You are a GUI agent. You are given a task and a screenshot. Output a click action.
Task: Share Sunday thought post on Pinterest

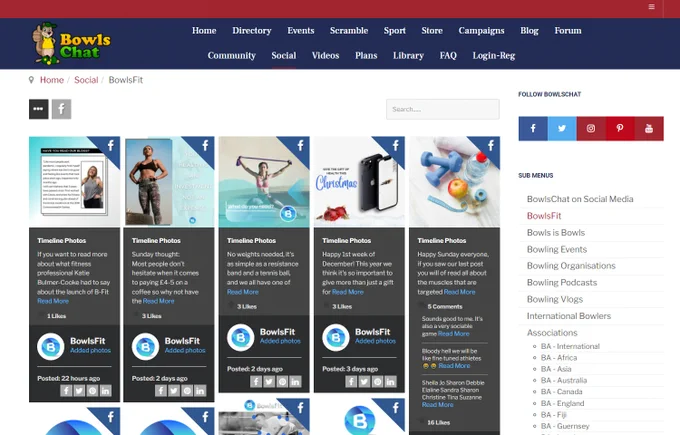click(x=187, y=391)
